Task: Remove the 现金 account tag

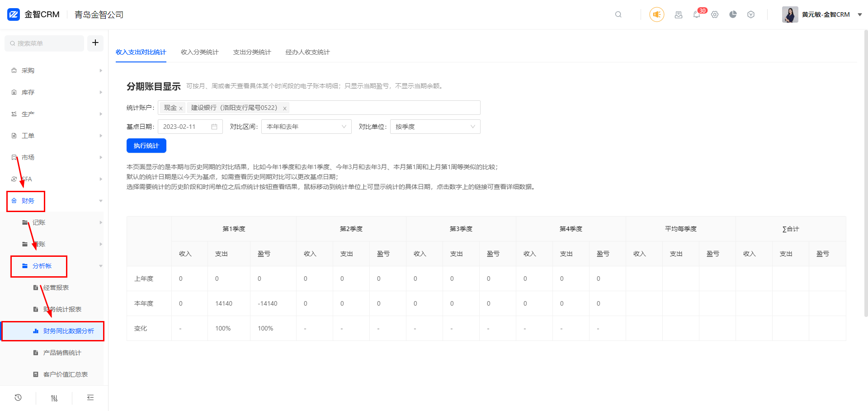Action: pyautogui.click(x=181, y=109)
